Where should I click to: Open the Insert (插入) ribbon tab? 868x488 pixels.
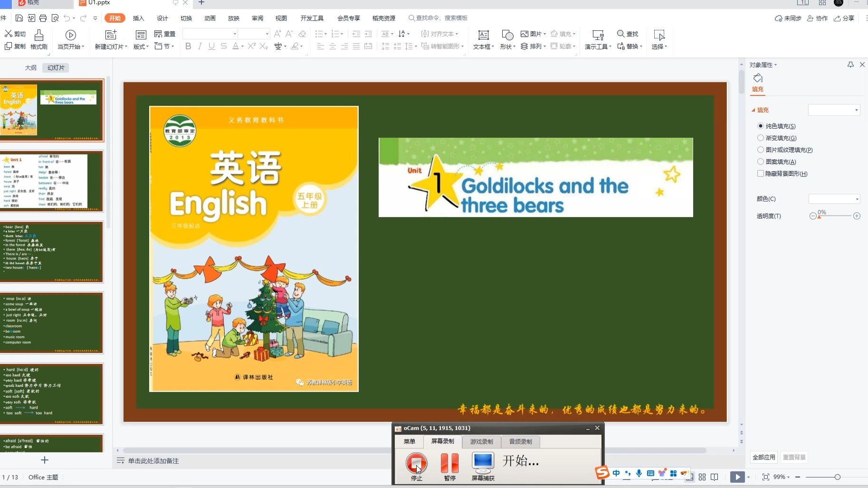tap(138, 18)
